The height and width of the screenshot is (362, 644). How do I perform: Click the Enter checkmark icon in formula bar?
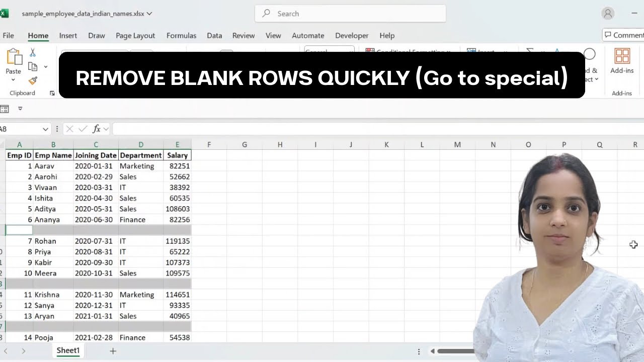click(x=83, y=129)
